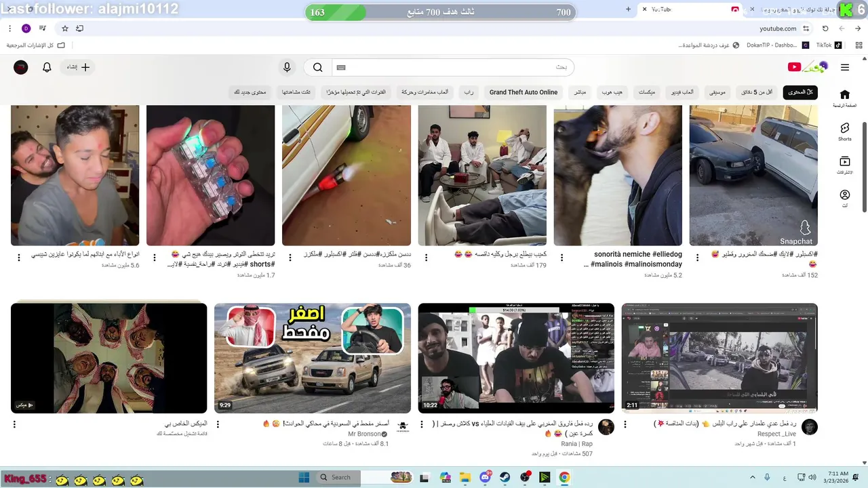Click the on-screen keyboard icon in search box

click(341, 67)
